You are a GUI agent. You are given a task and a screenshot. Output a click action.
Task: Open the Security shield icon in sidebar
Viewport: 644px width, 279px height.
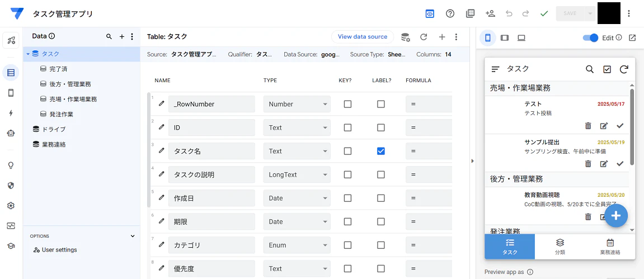coord(11,186)
